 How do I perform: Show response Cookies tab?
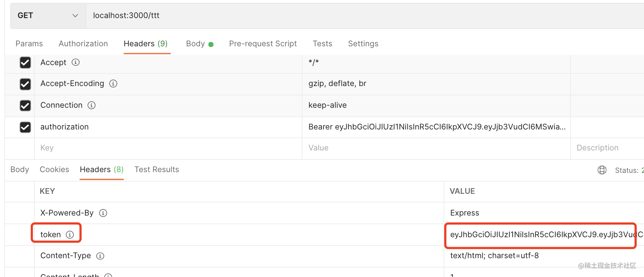click(x=54, y=170)
